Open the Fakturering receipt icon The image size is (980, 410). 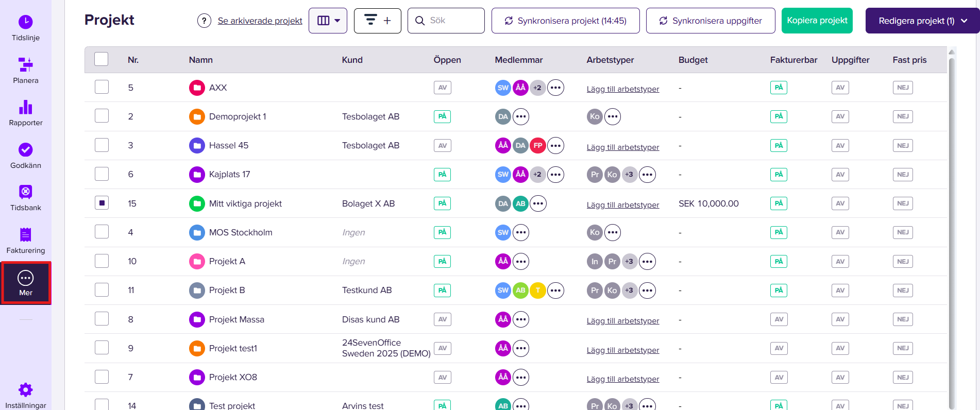pos(25,235)
